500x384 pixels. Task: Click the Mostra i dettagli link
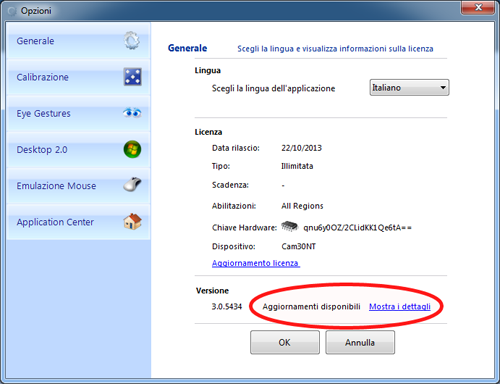point(400,307)
